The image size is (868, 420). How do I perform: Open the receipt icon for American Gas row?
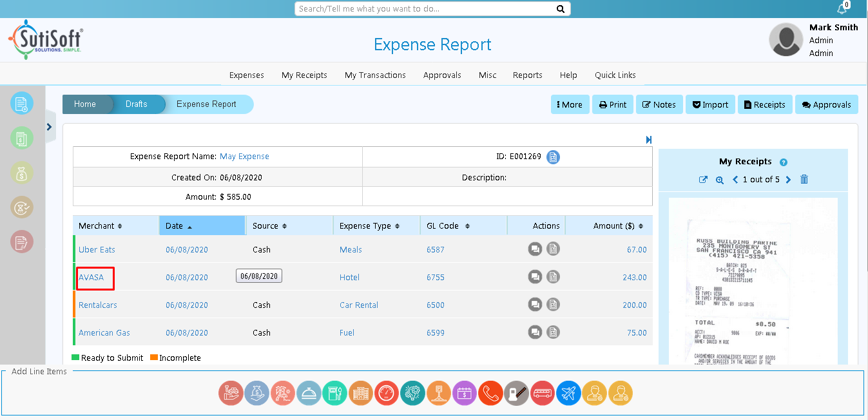tap(553, 332)
